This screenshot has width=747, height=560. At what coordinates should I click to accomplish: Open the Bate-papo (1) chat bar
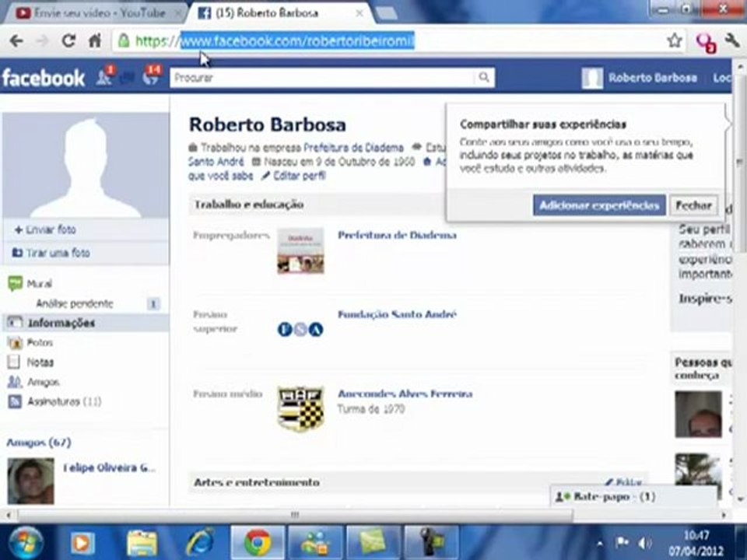click(633, 497)
